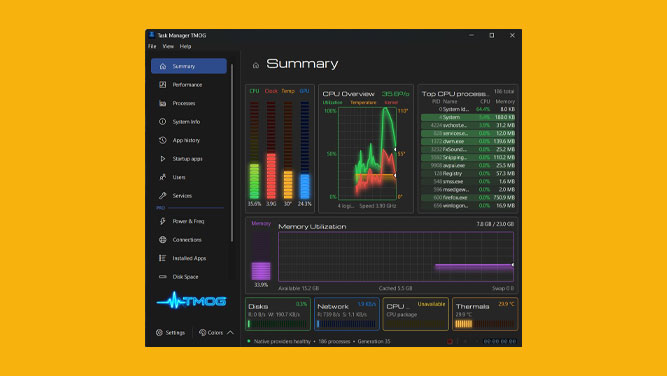Open the Help menu
The height and width of the screenshot is (376, 667).
coord(185,46)
